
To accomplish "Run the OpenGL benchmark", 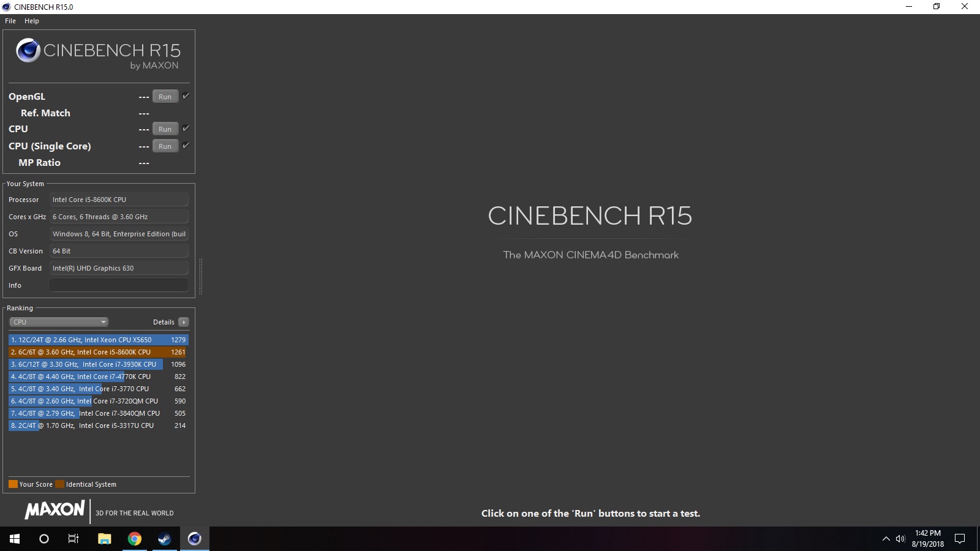I will click(165, 97).
